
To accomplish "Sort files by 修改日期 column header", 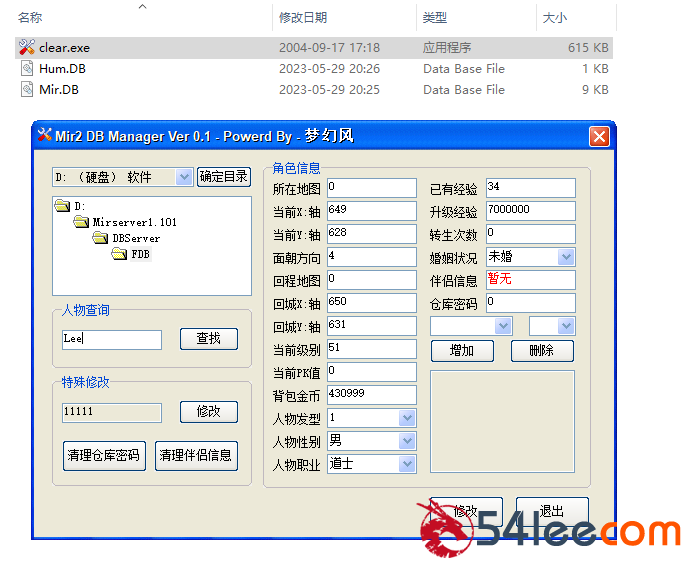I will click(x=303, y=18).
